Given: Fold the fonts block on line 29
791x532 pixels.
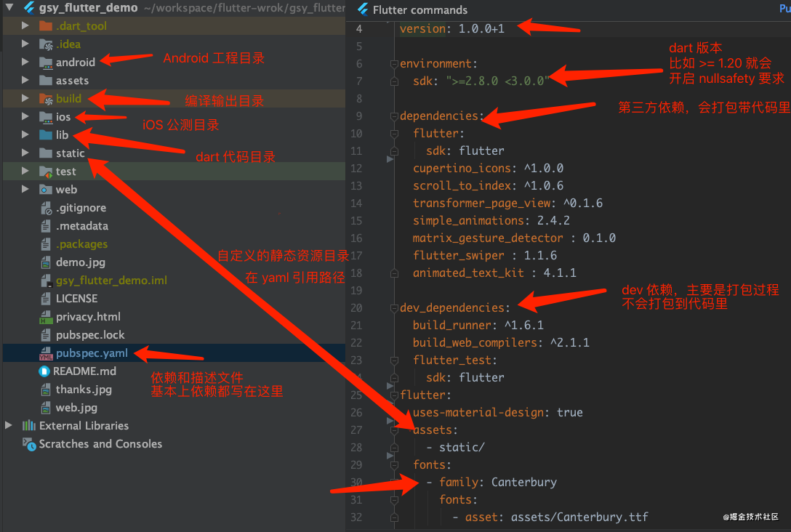Looking at the screenshot, I should point(394,465).
